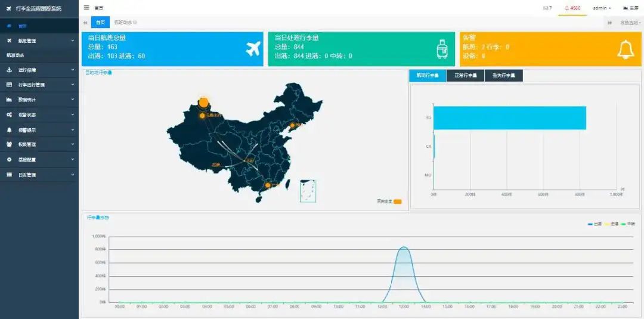Expand the 航班管理 sidebar menu
Viewport: 644px width, 319px height.
click(39, 41)
